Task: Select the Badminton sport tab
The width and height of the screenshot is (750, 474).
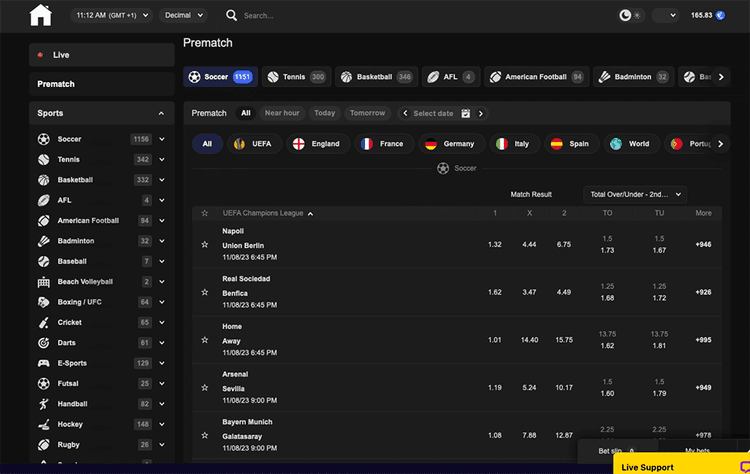Action: pos(634,77)
